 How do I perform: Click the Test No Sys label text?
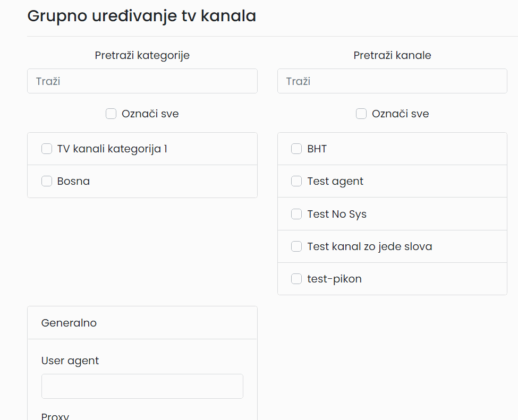[x=337, y=215]
